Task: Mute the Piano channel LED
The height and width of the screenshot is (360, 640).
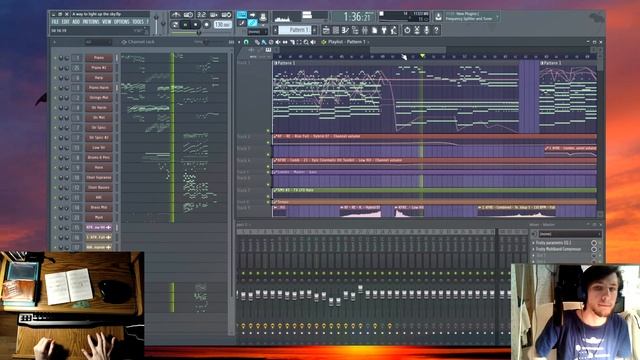Action: coord(55,58)
